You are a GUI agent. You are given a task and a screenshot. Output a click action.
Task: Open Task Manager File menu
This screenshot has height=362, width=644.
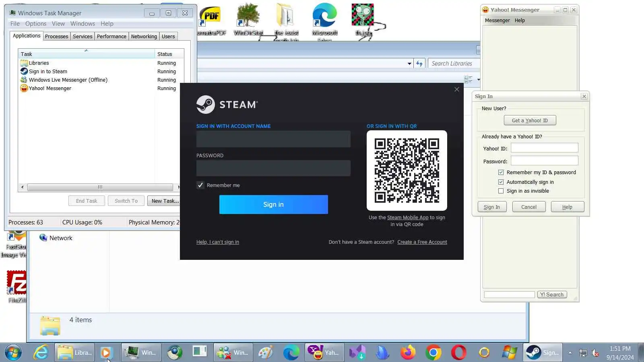click(x=15, y=24)
